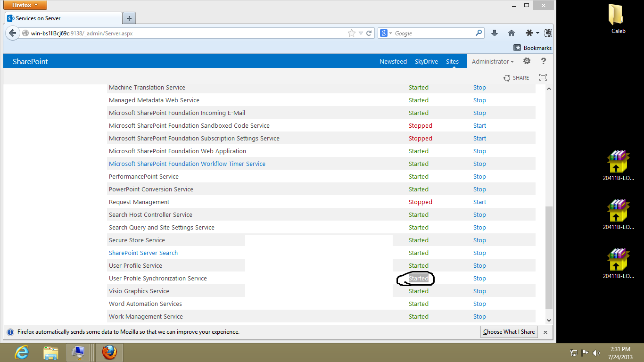
Task: Go back using the browser back arrow
Action: (13, 33)
